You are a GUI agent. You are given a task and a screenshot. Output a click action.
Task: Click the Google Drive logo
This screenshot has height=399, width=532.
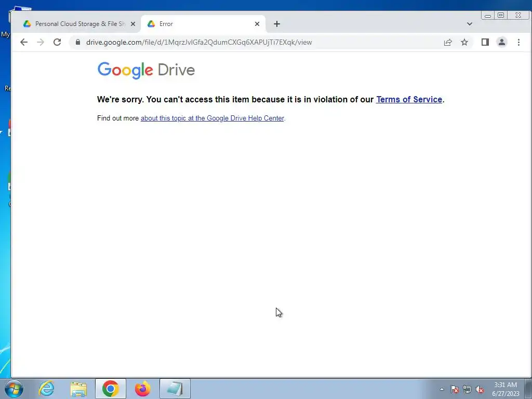click(146, 70)
